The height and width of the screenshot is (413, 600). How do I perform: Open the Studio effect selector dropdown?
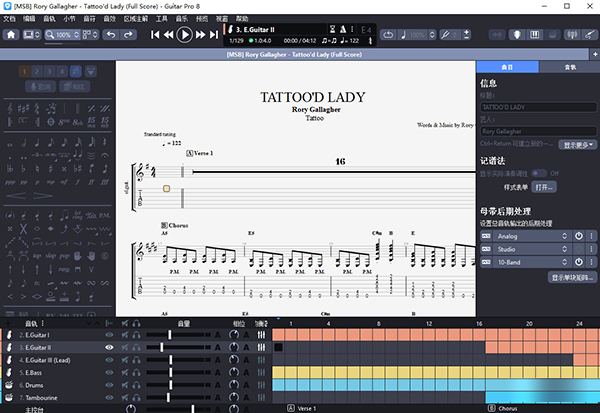530,248
